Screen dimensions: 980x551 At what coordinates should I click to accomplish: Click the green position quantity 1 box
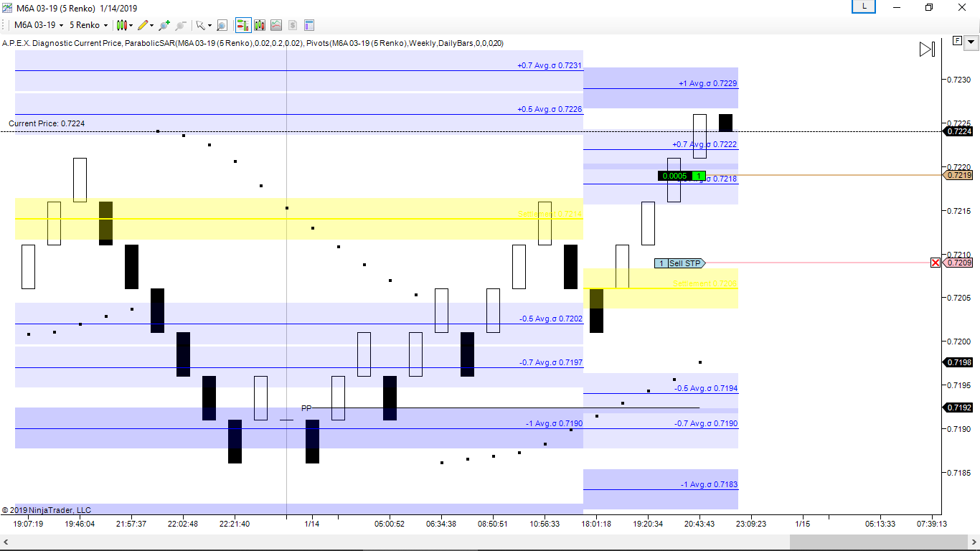(699, 176)
